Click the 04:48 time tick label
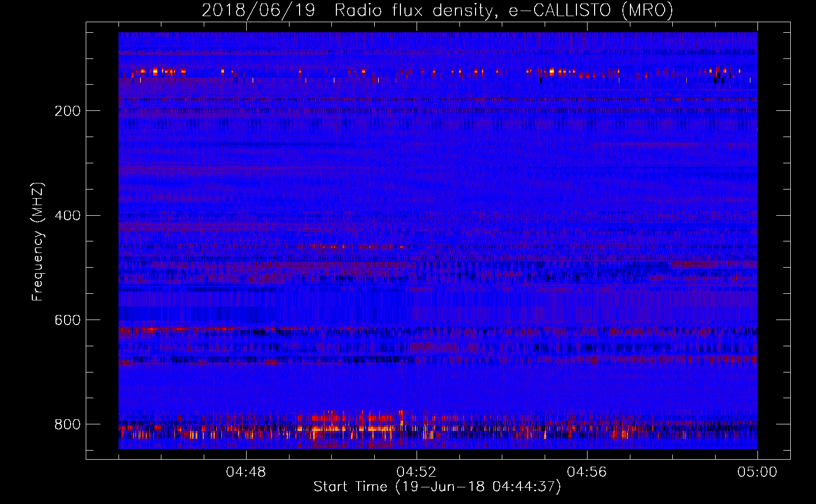Viewport: 816px width, 504px height. click(x=246, y=472)
